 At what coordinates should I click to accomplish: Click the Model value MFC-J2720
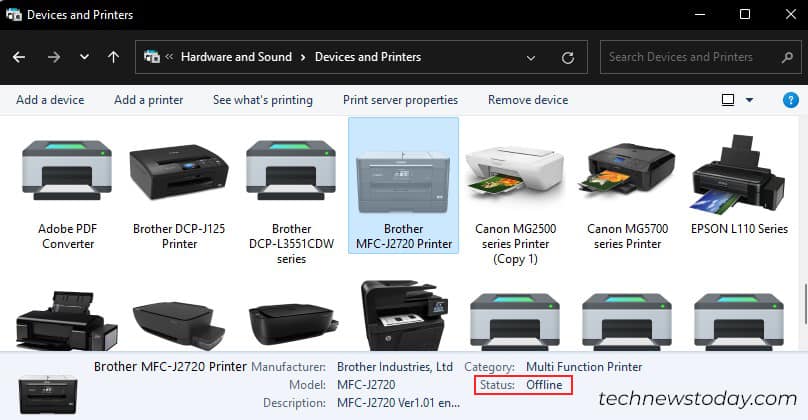point(366,385)
